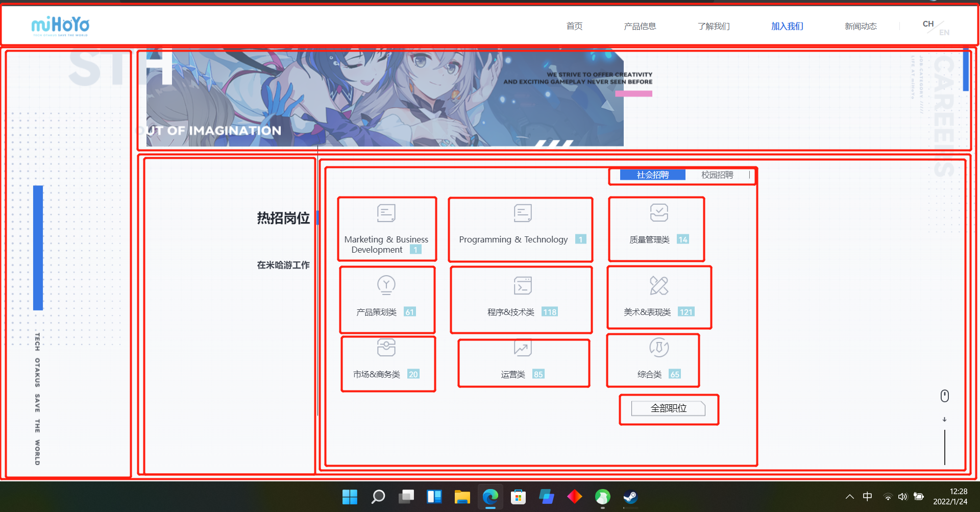Click the miHoYo logo
Screen dimensions: 980x512
tap(60, 26)
